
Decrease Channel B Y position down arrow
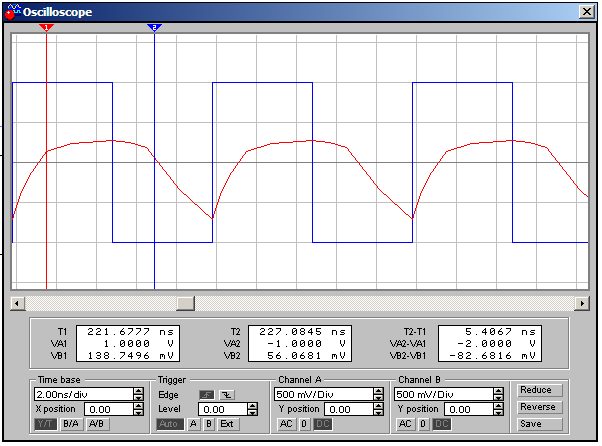[498, 413]
